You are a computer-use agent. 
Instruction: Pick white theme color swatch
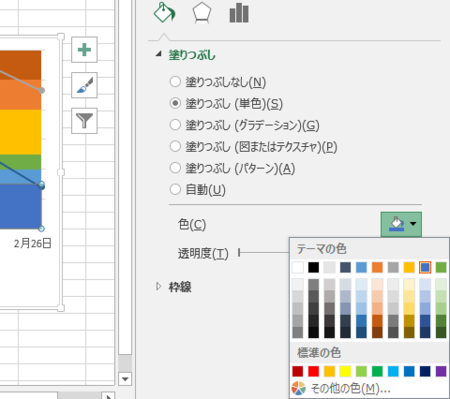[298, 267]
